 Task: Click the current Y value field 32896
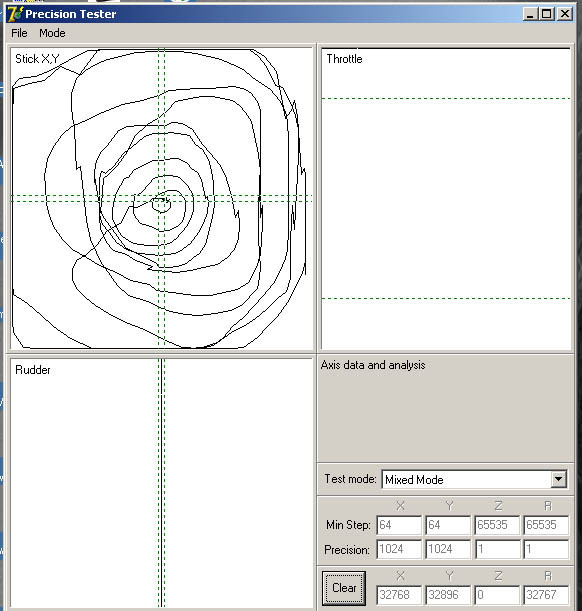coord(448,595)
